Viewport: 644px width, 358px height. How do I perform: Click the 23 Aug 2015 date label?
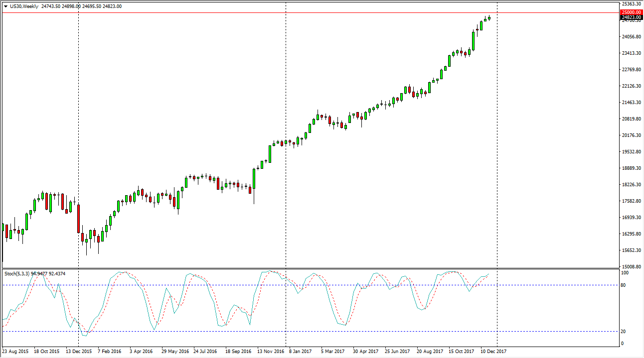tap(14, 352)
